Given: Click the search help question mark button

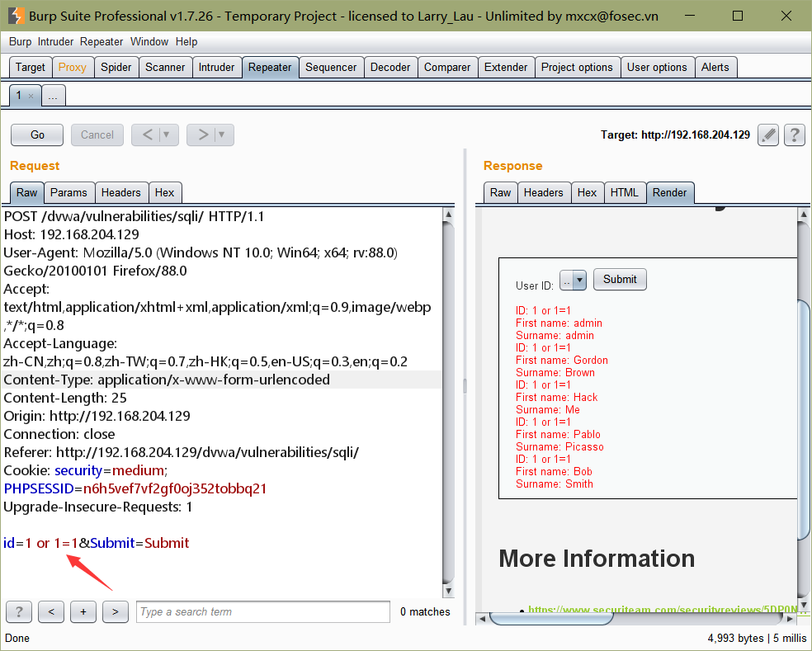Looking at the screenshot, I should click(19, 611).
